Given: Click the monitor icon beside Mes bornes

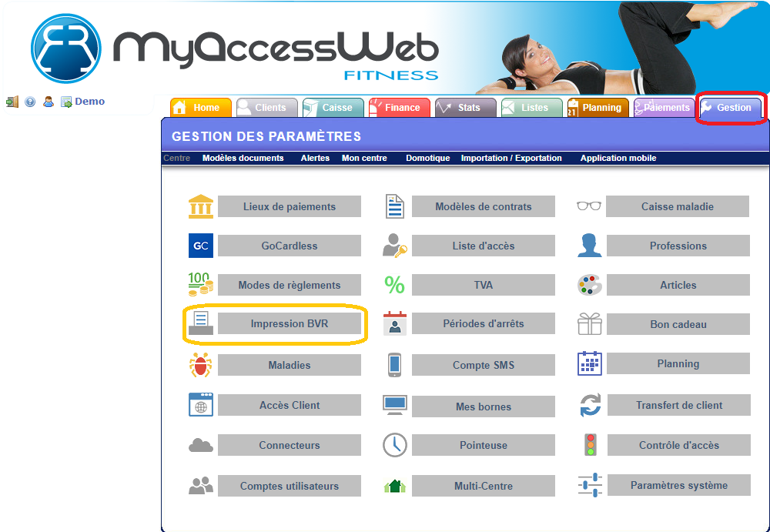Looking at the screenshot, I should [x=395, y=405].
